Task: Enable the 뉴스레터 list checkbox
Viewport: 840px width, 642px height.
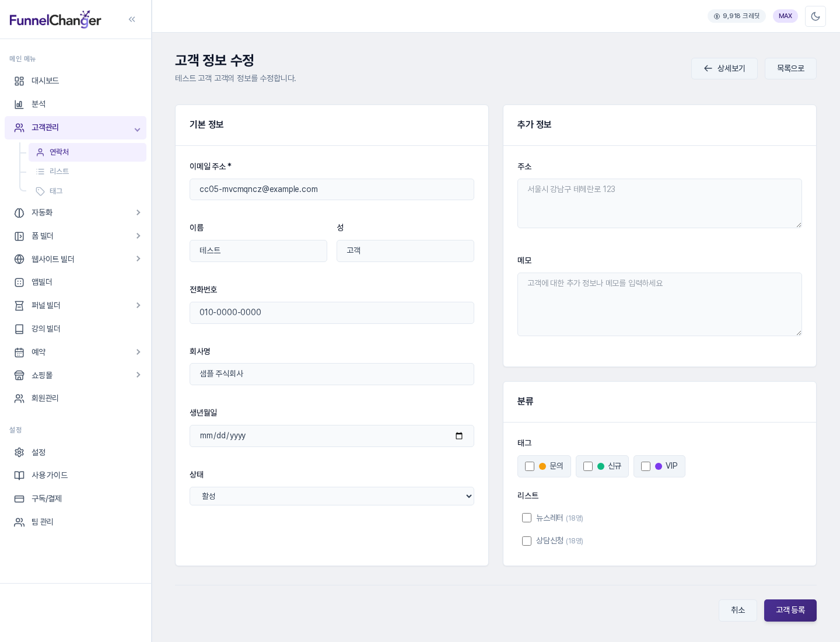Action: click(527, 518)
